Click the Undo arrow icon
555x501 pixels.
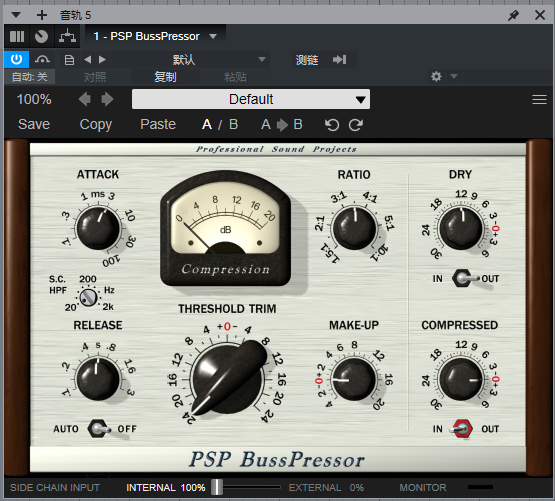pos(332,125)
